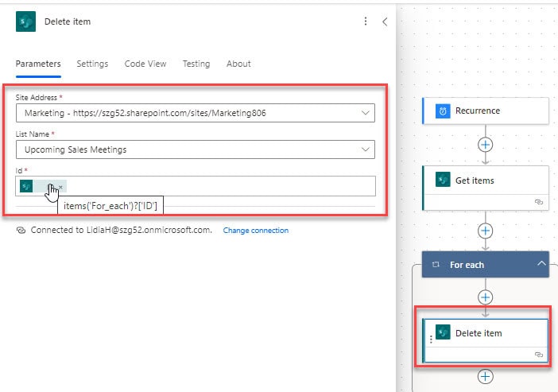Click the Site Address field label
The height and width of the screenshot is (392, 558).
point(37,98)
